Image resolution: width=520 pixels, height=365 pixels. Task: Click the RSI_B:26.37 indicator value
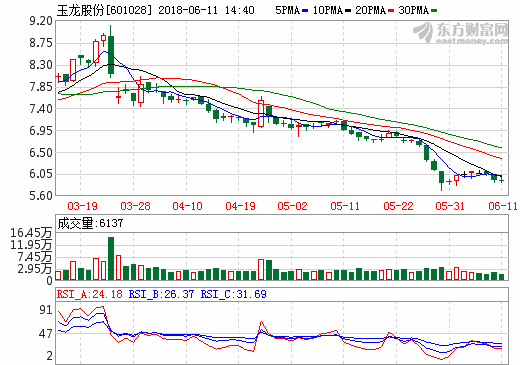click(161, 294)
